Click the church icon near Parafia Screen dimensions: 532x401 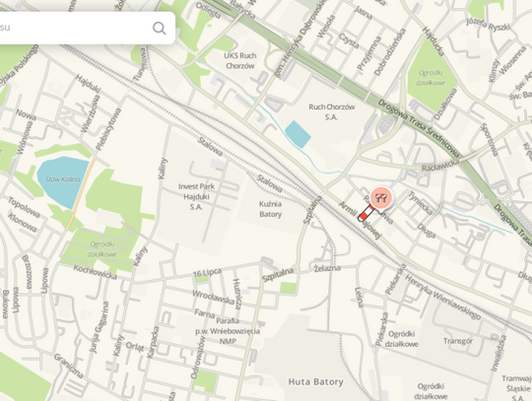tap(261, 325)
